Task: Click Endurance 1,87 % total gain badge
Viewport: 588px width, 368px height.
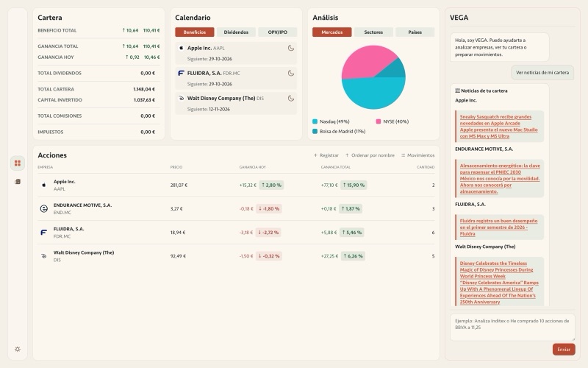Action: [x=351, y=209]
